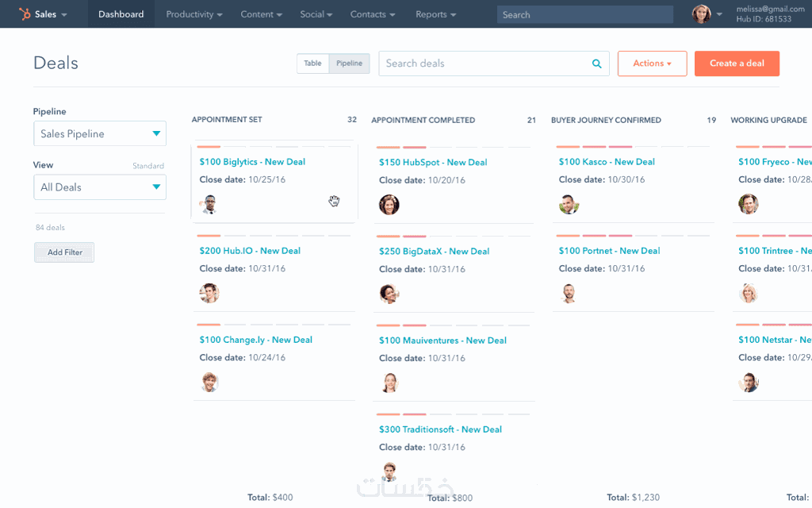This screenshot has height=508, width=812.
Task: Expand the account dropdown arrow beside avatar
Action: point(719,14)
